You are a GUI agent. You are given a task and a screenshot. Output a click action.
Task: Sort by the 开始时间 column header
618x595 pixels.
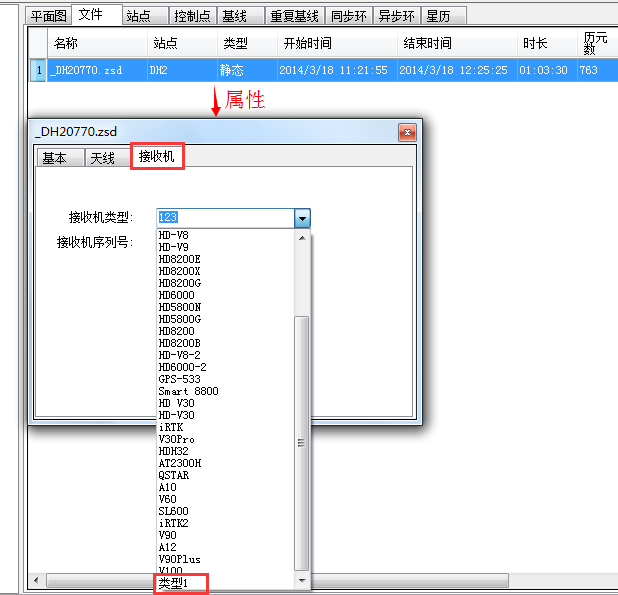[x=337, y=43]
